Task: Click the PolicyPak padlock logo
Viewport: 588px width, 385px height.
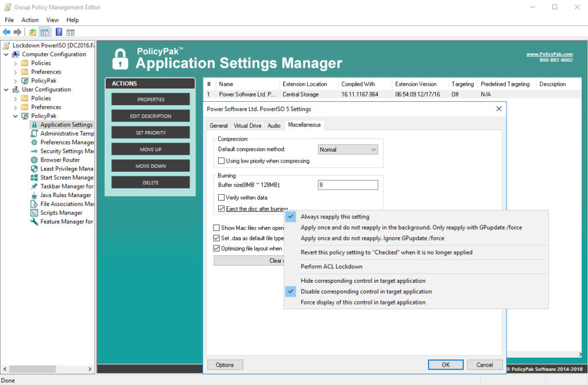Action: click(120, 59)
